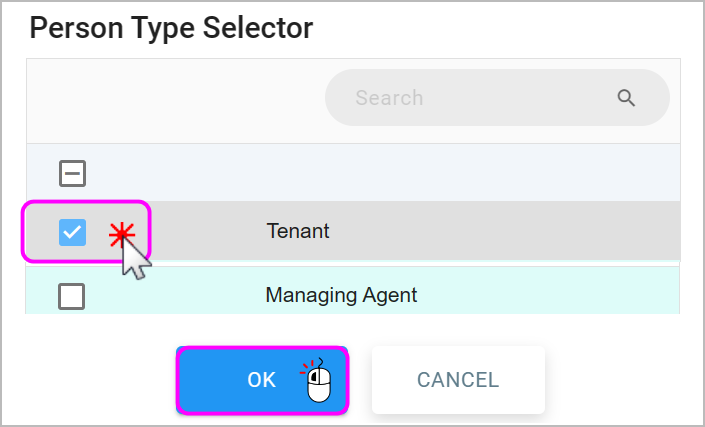Click the white checkmark in the Tenant box

pos(72,232)
